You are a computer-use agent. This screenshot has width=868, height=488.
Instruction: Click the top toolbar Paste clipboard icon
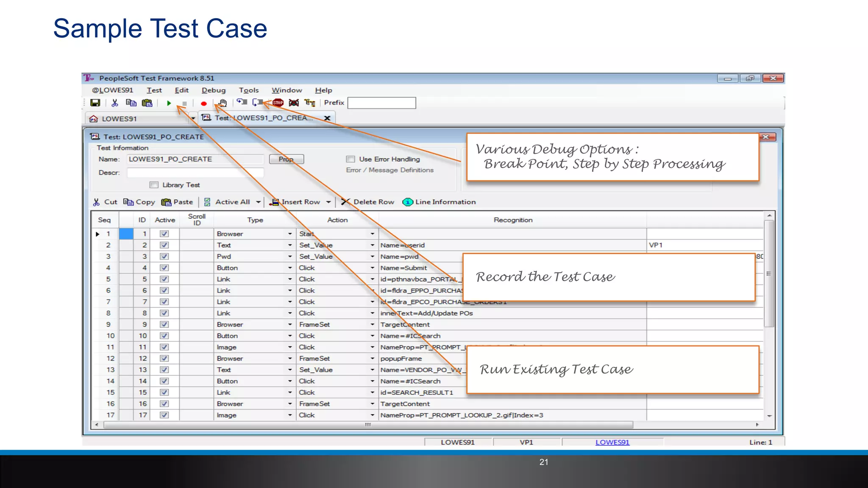147,103
